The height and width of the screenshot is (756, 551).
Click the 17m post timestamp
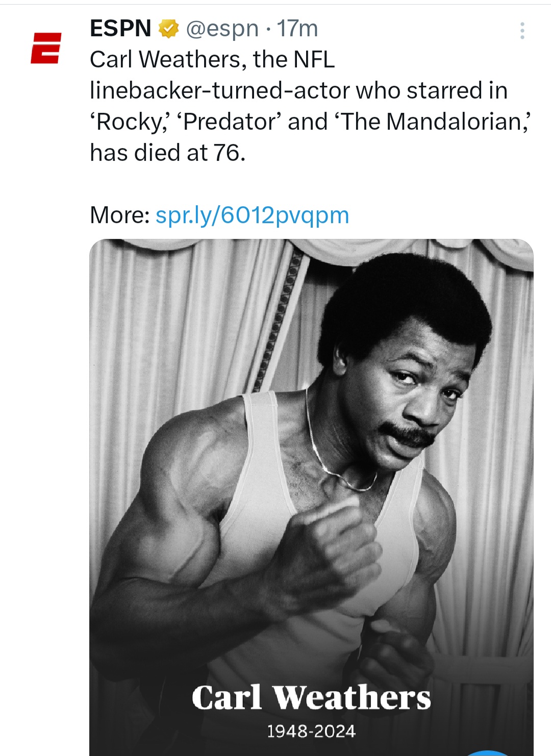coord(297,29)
